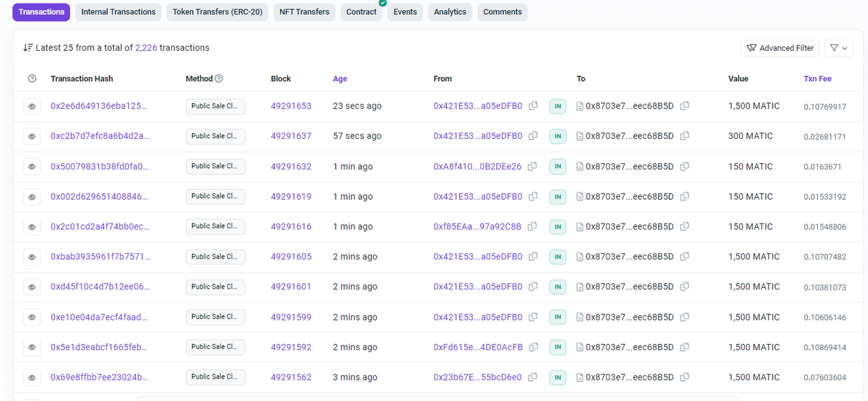Open transaction hash 0xc2b7d7efc8a6b4d2a
The width and height of the screenshot is (868, 401).
click(100, 136)
